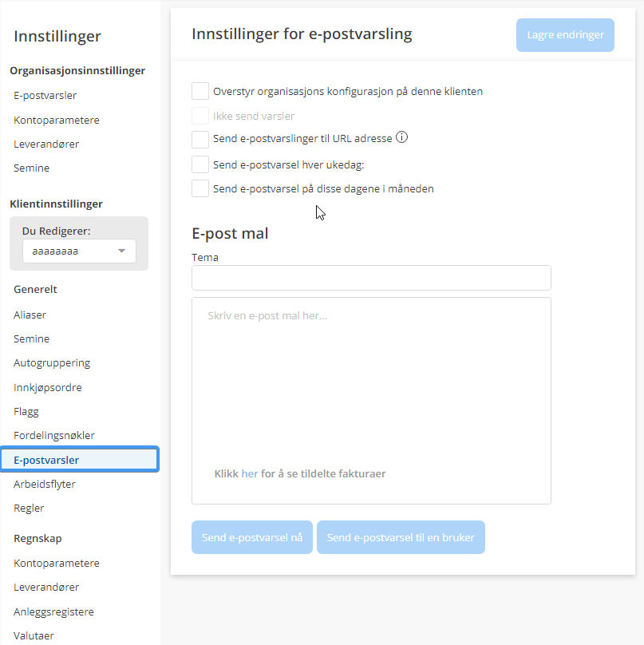Focus the Tema input field
This screenshot has width=644, height=645.
tap(371, 278)
